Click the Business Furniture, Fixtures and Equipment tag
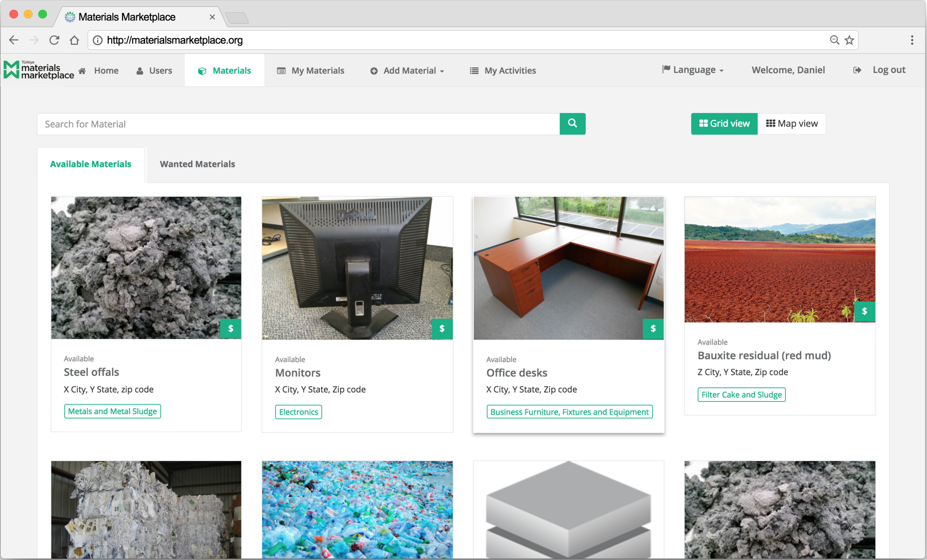The width and height of the screenshot is (927, 560). (x=569, y=412)
